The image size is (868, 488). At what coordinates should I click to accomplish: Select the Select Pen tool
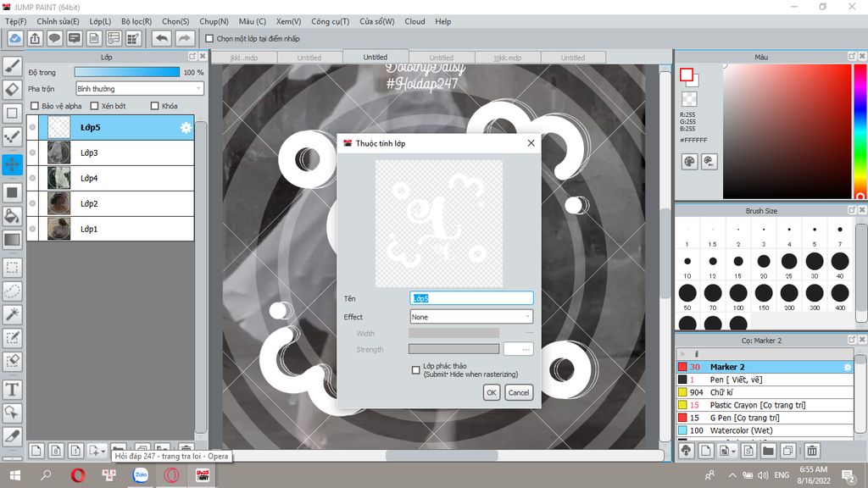point(12,337)
